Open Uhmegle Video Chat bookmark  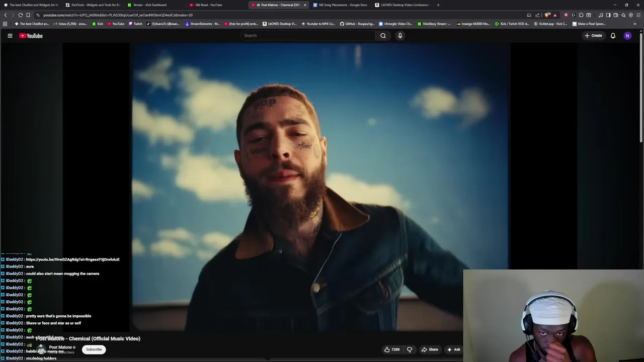pos(395,24)
